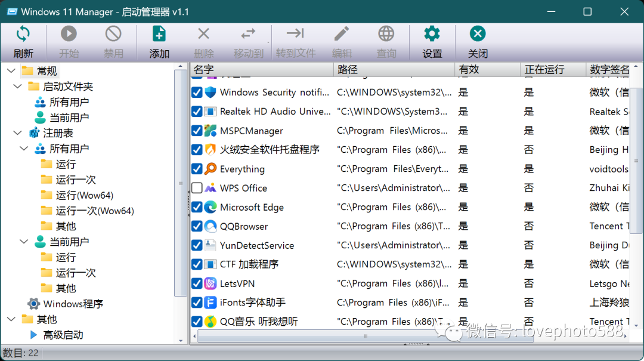Image resolution: width=644 pixels, height=361 pixels.
Task: Click the Refresh (刷新) toolbar icon
Action: [x=23, y=34]
